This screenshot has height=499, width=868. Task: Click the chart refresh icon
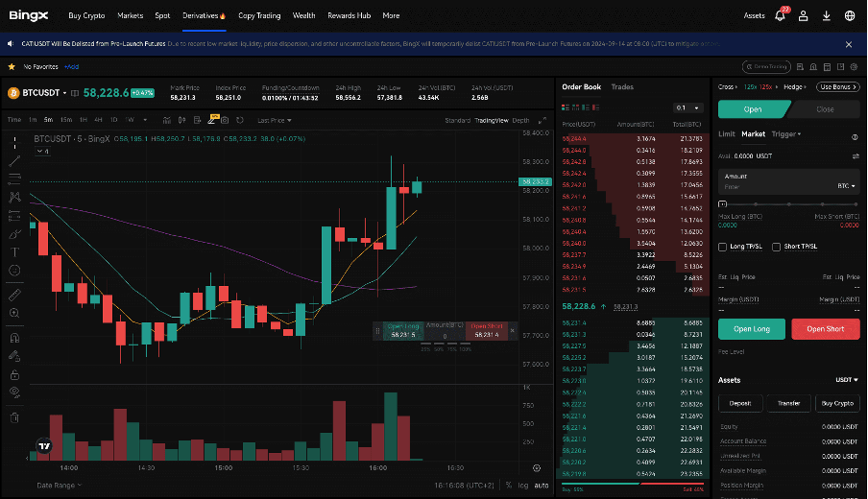[x=240, y=120]
